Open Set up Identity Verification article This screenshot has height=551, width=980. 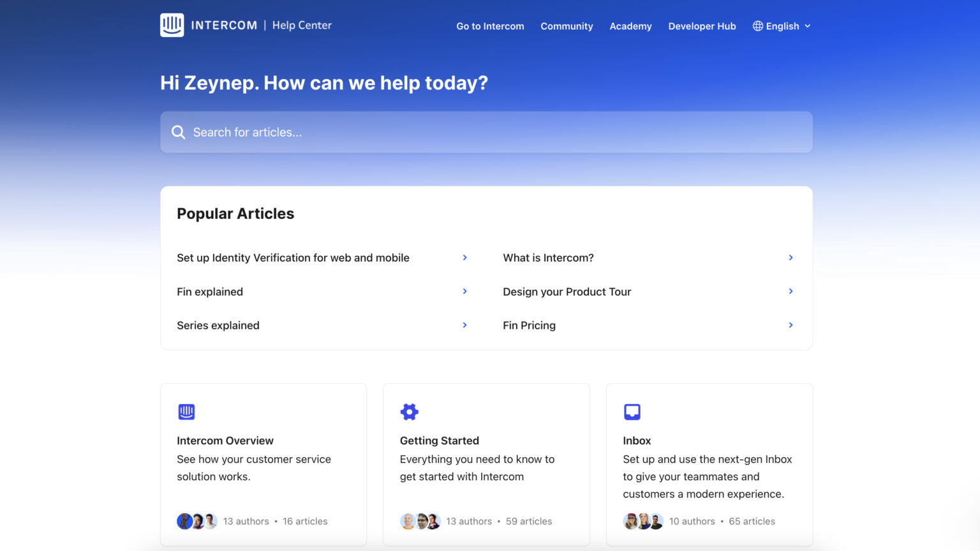tap(293, 258)
